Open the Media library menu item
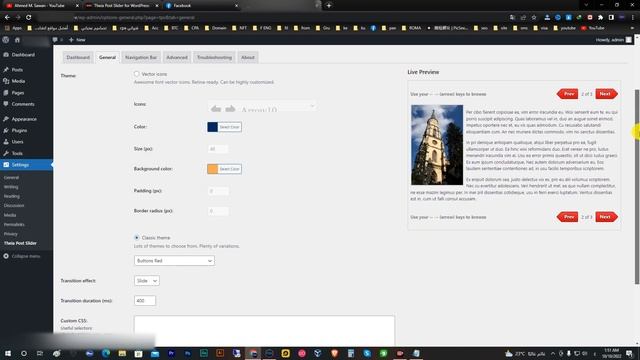Viewport: 640px width, 360px height. tap(18, 81)
